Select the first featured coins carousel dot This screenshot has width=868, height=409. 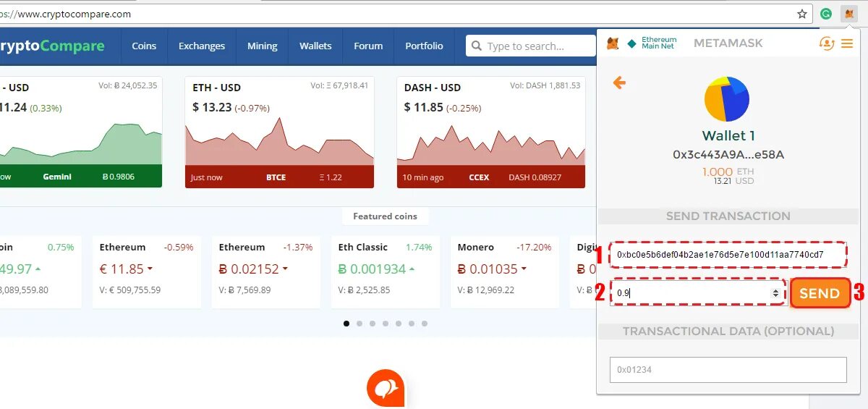347,324
